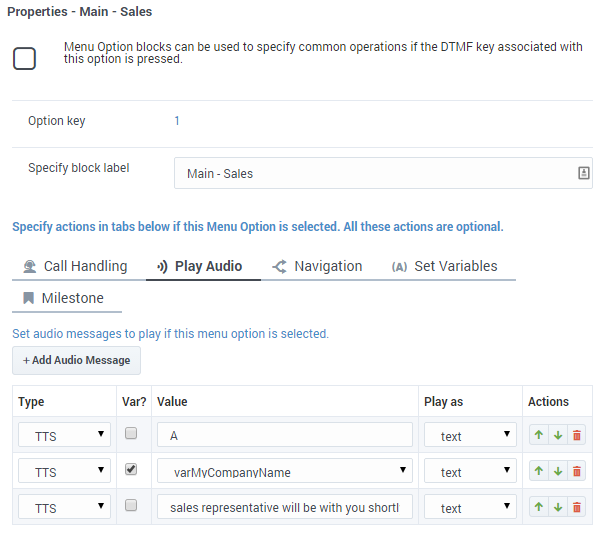Open Type dropdown in the first row
This screenshot has height=535, width=605.
click(x=64, y=435)
